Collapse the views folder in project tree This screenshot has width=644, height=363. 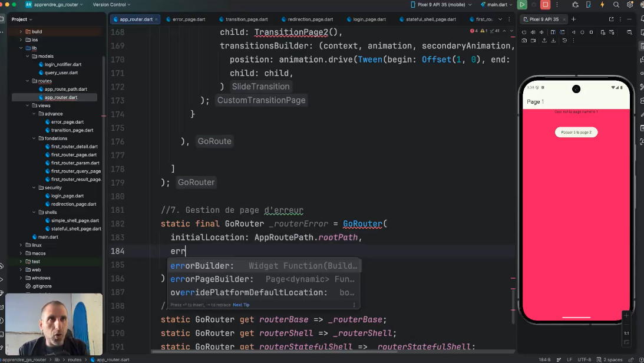[27, 105]
